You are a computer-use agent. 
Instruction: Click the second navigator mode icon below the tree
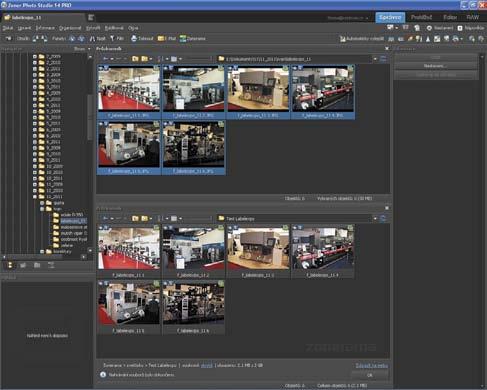point(23,265)
